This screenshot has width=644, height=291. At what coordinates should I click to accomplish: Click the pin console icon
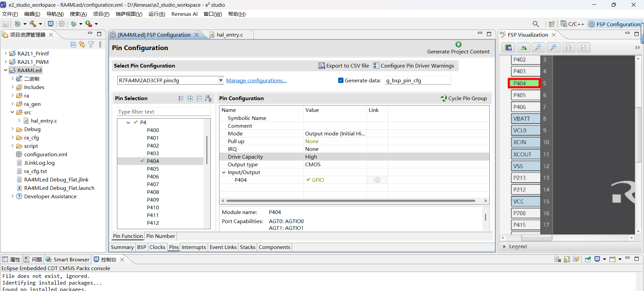588,259
